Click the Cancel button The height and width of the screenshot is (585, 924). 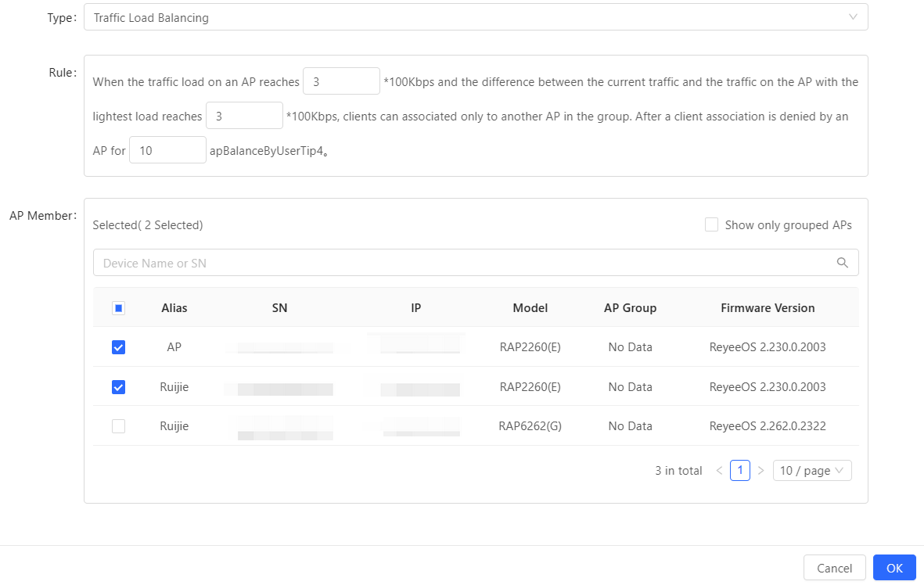tap(834, 568)
